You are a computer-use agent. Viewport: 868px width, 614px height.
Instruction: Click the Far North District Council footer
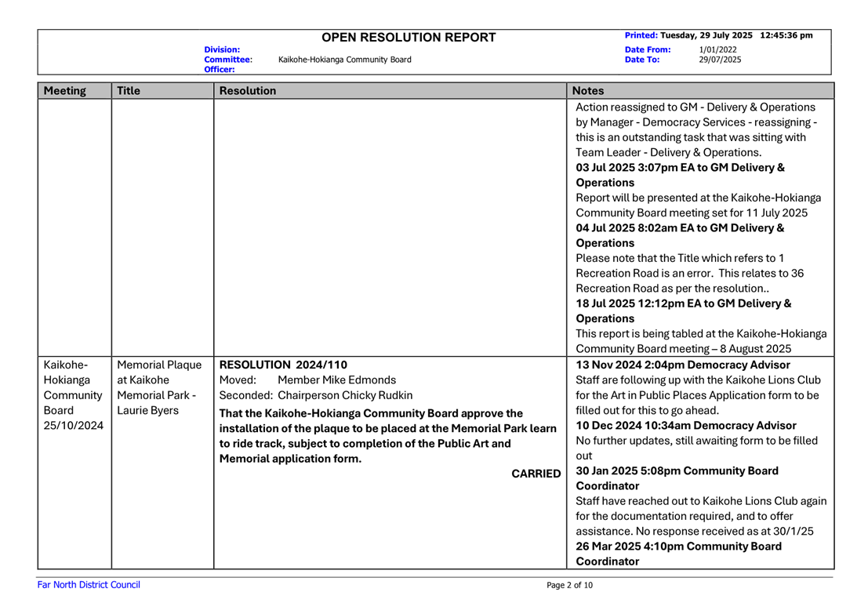89,585
